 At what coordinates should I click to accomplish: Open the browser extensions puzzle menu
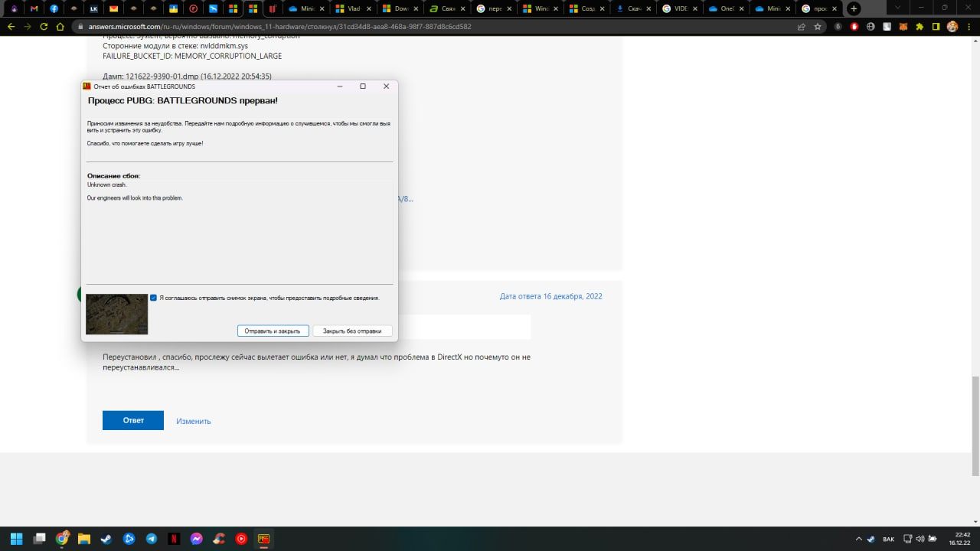coord(918,26)
